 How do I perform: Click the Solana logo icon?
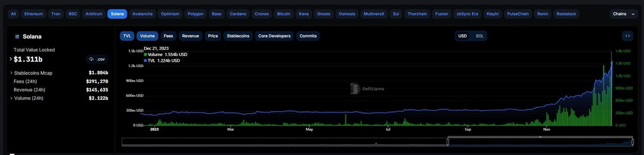tap(17, 37)
